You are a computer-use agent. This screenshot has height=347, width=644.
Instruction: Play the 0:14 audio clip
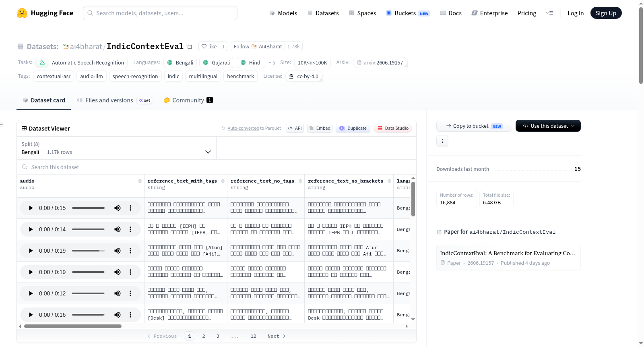(x=31, y=229)
